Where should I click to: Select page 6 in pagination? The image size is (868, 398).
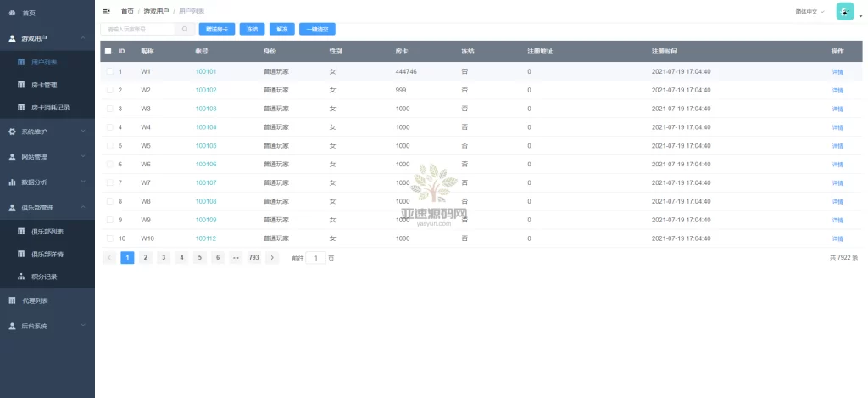(218, 257)
